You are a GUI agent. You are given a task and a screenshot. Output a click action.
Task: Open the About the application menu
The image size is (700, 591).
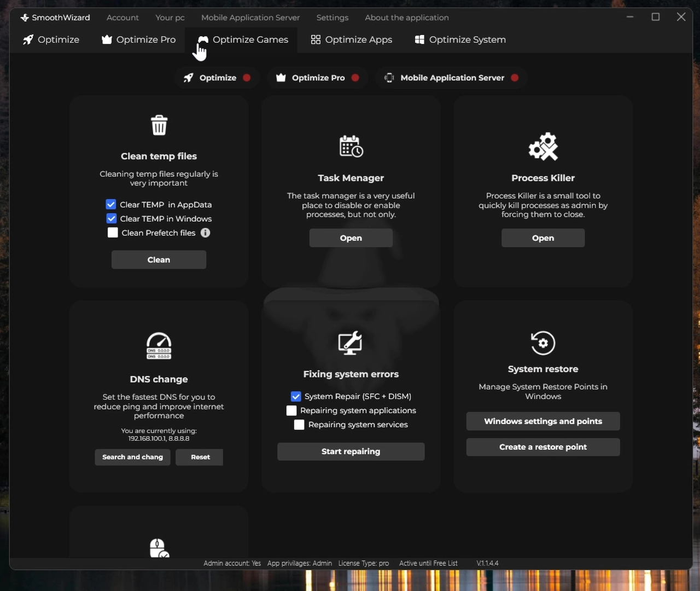pyautogui.click(x=407, y=18)
